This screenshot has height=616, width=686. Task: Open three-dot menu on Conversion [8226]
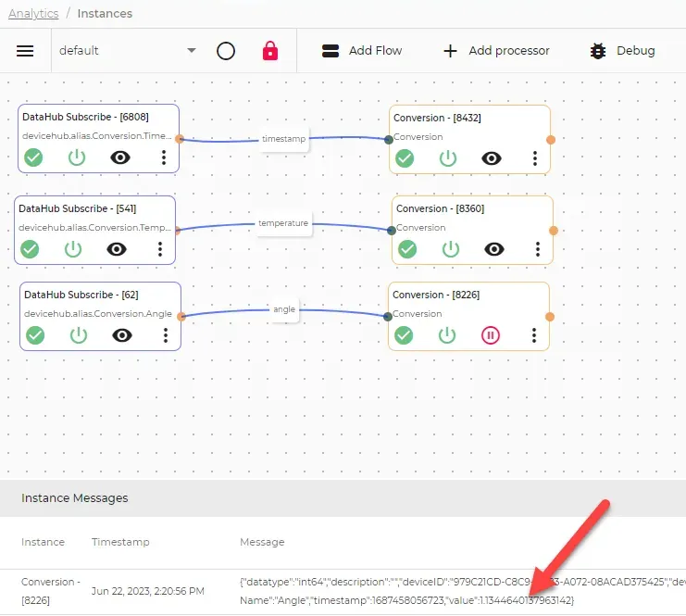(x=534, y=335)
